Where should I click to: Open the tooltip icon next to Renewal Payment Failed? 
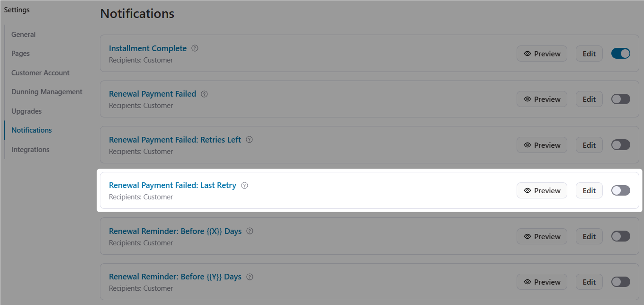pyautogui.click(x=204, y=94)
